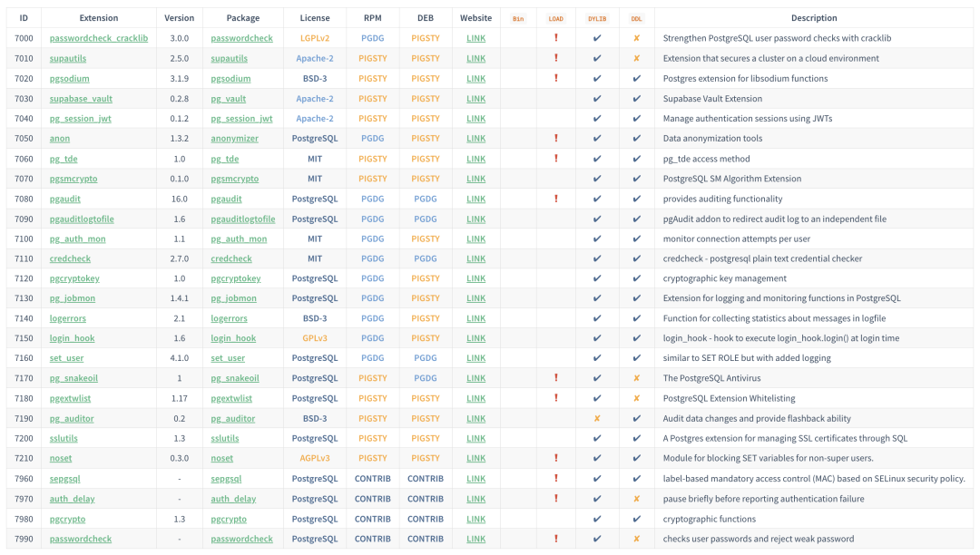The height and width of the screenshot is (555, 980).
Task: Click the ID cell 7100
Action: [24, 239]
